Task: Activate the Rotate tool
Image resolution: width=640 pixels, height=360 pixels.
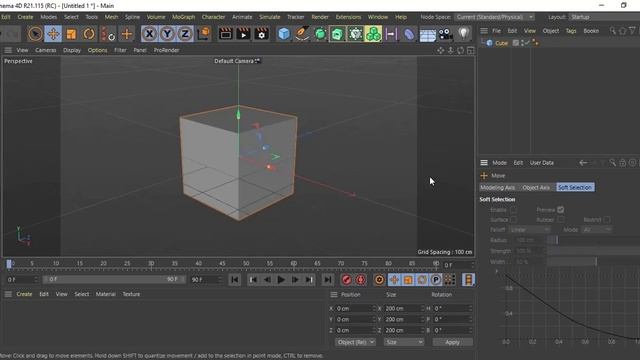Action: tap(89, 34)
